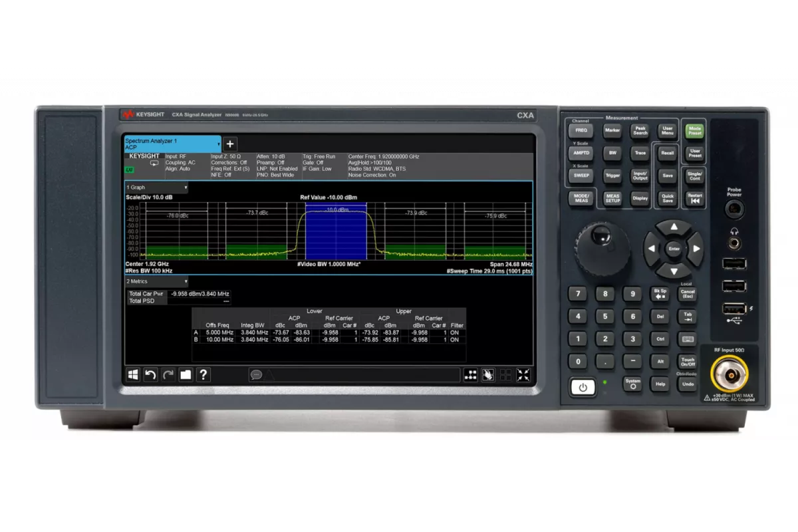Push the MODE/MEAS key

click(581, 198)
